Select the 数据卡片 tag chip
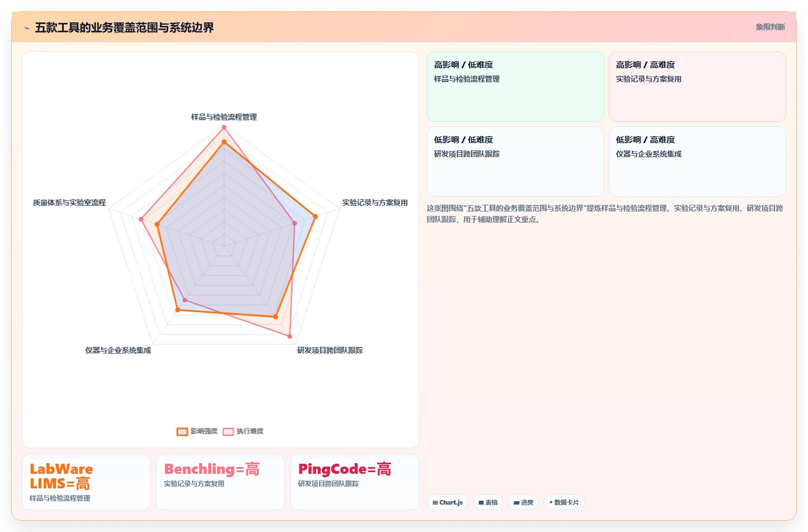 564,502
